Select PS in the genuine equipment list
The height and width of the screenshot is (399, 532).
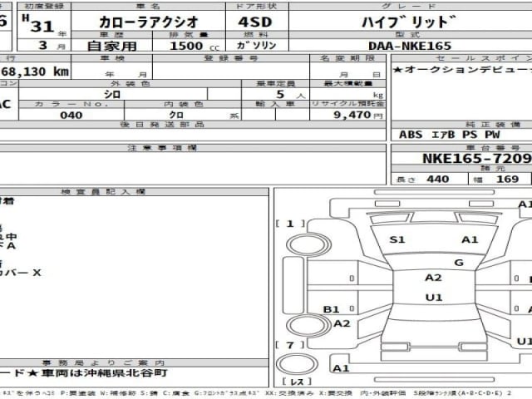[470, 135]
